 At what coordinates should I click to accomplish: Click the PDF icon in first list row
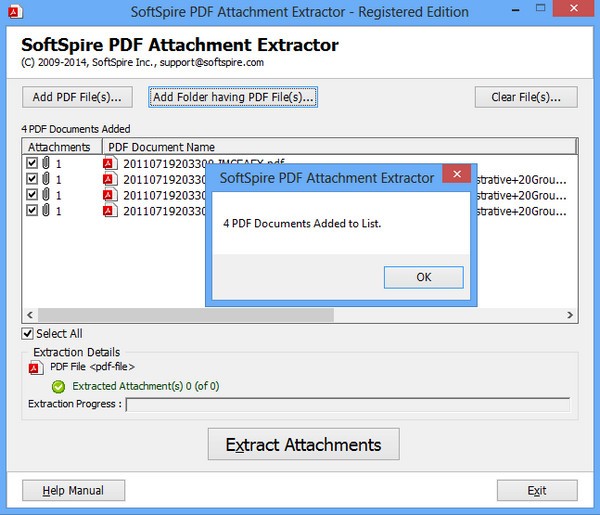click(x=110, y=163)
